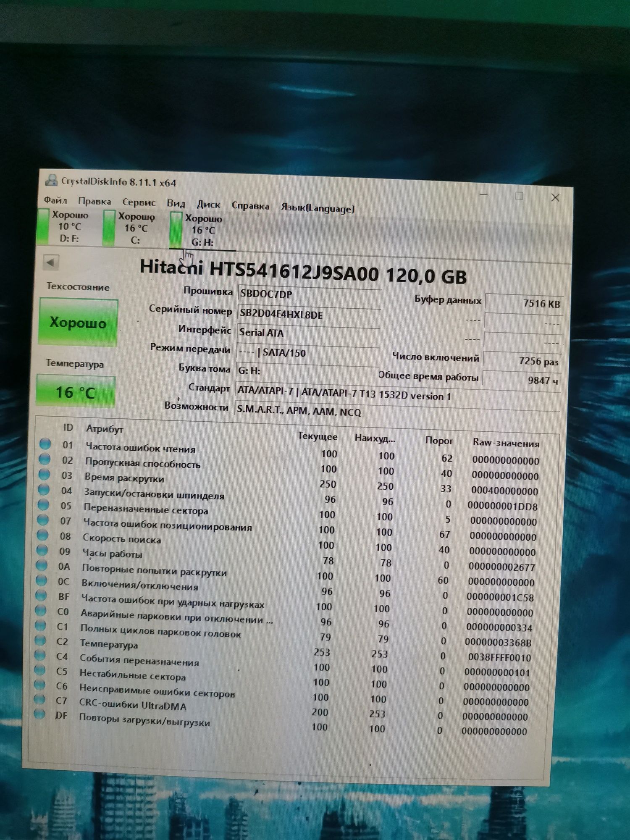Click status circle for DF Повторы загрузки/выгрузки
Image resolution: width=630 pixels, height=840 pixels.
click(x=39, y=714)
